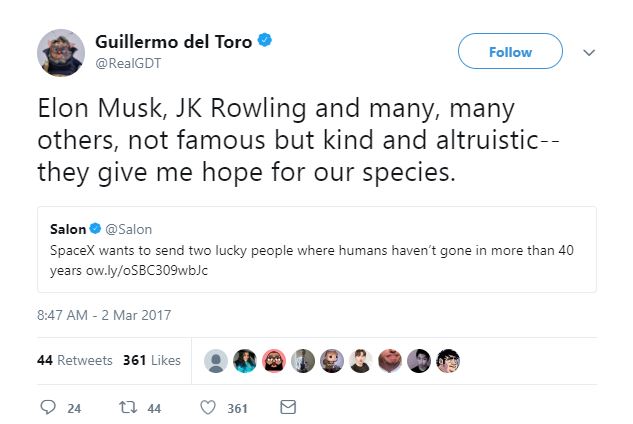Click the 8:47 AM - 2 Mar 2017 timestamp
Screen dimensions: 633x424
point(106,315)
